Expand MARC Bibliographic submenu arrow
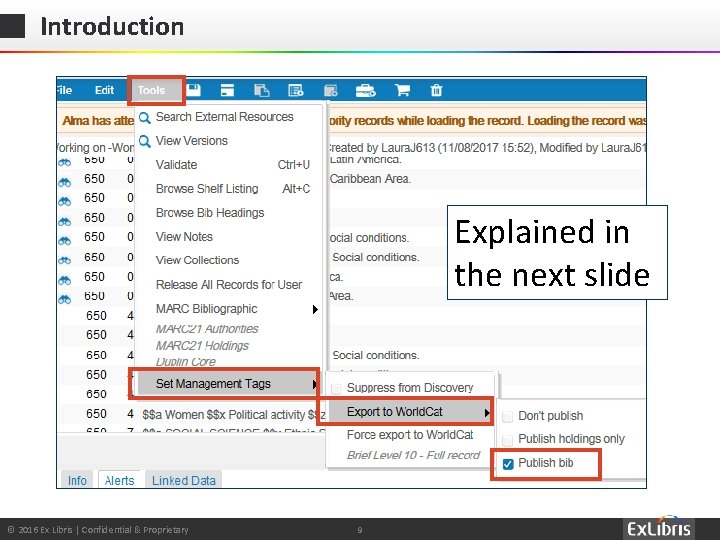 [315, 309]
